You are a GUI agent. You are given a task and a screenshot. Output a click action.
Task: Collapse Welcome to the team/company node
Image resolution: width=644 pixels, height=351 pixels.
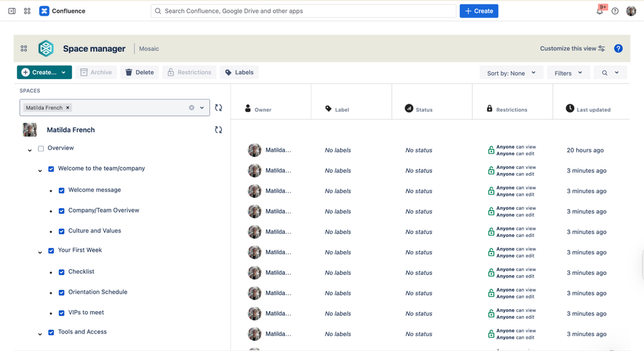pos(40,171)
